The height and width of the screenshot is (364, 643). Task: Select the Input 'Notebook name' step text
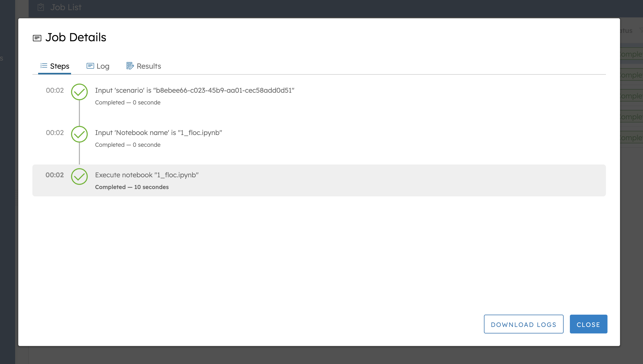159,133
